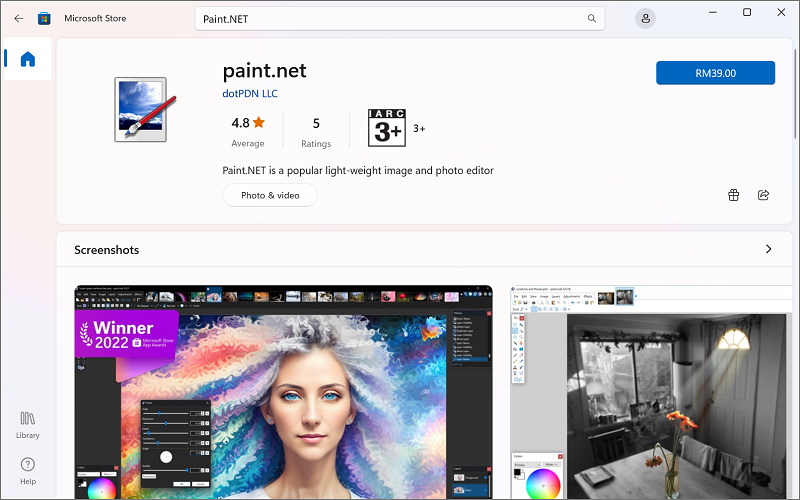
Task: Click the 3+ age label text
Action: pos(419,129)
